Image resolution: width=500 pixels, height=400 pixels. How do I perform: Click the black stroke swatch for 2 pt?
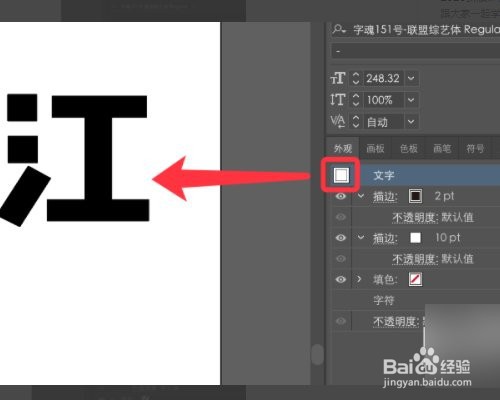click(415, 196)
